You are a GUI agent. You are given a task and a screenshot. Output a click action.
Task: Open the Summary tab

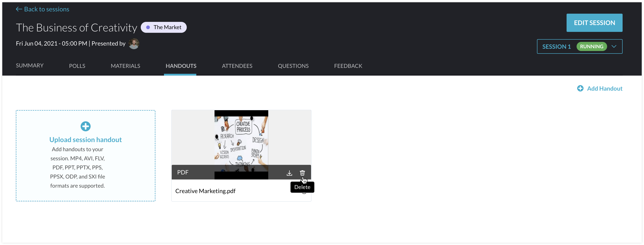coord(30,66)
